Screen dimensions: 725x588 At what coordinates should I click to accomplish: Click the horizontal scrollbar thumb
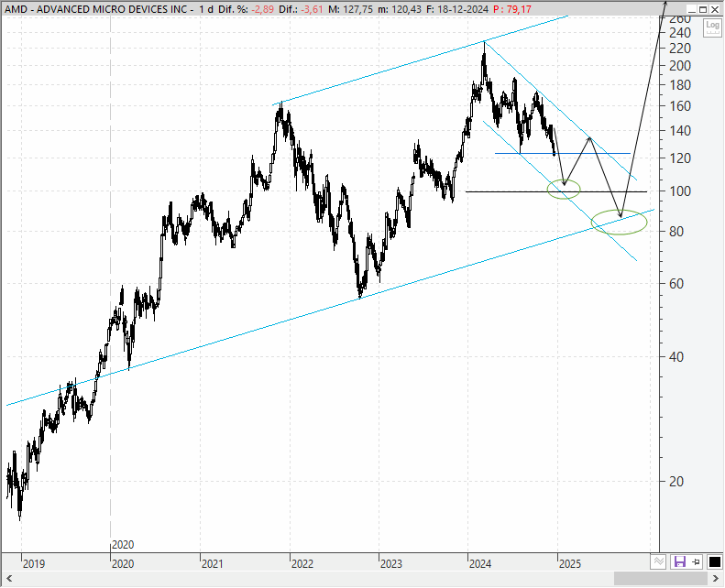[660, 578]
